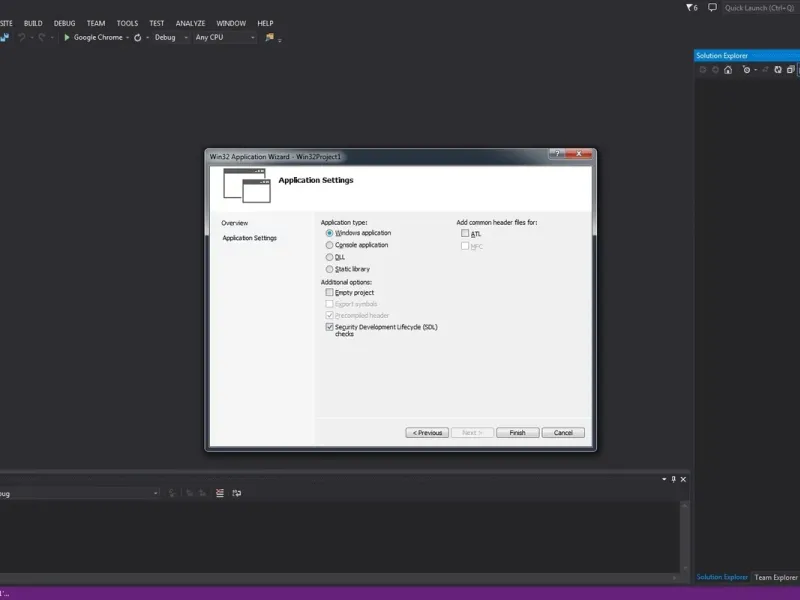Click the Output panel vertical scrollbar

(685, 537)
